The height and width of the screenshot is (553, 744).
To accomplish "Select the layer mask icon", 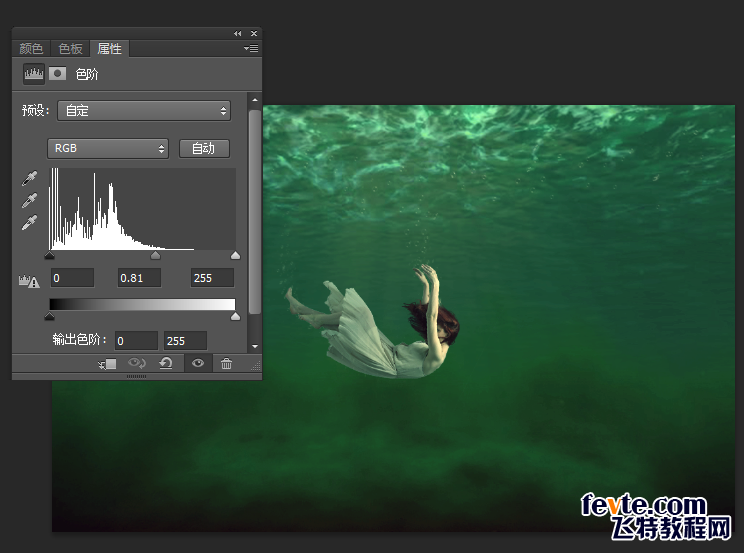I will (x=58, y=74).
